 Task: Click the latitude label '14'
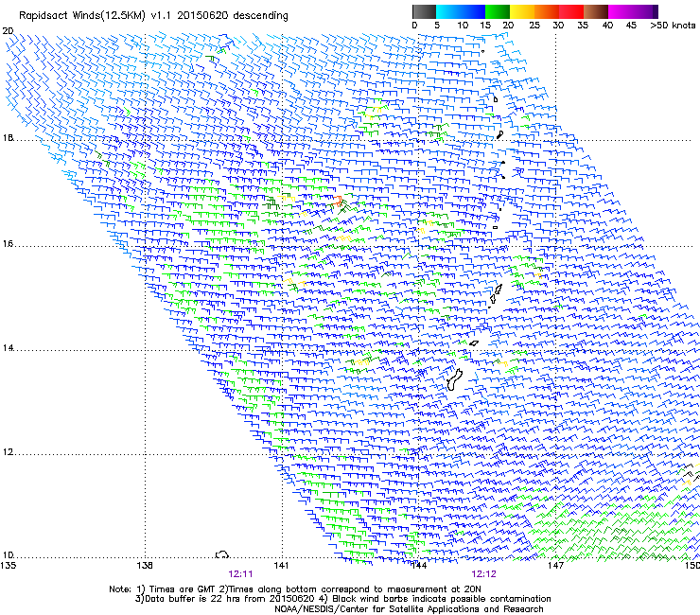8,348
